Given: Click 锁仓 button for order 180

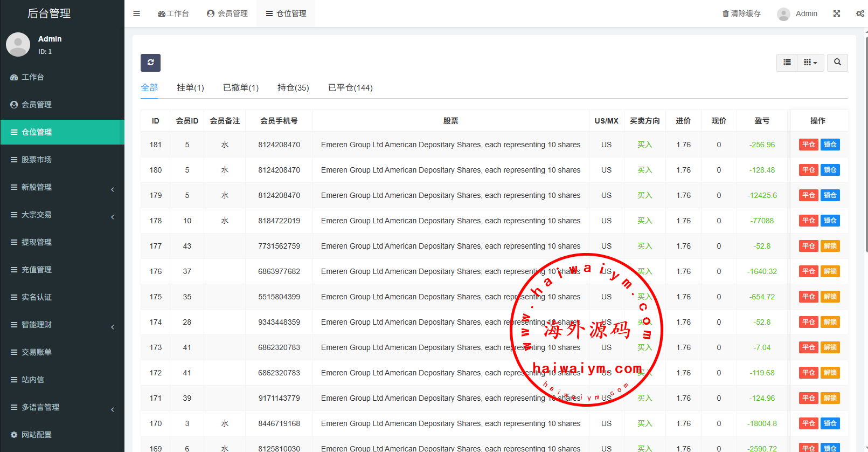Looking at the screenshot, I should (x=830, y=170).
